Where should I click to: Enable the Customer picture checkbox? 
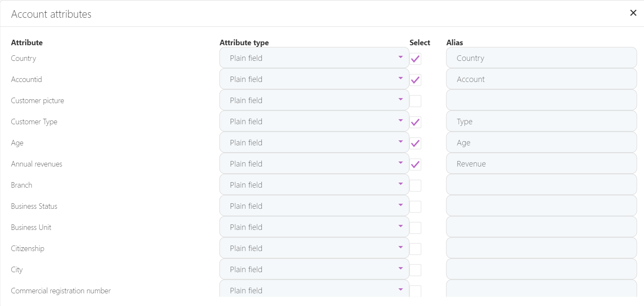click(416, 101)
